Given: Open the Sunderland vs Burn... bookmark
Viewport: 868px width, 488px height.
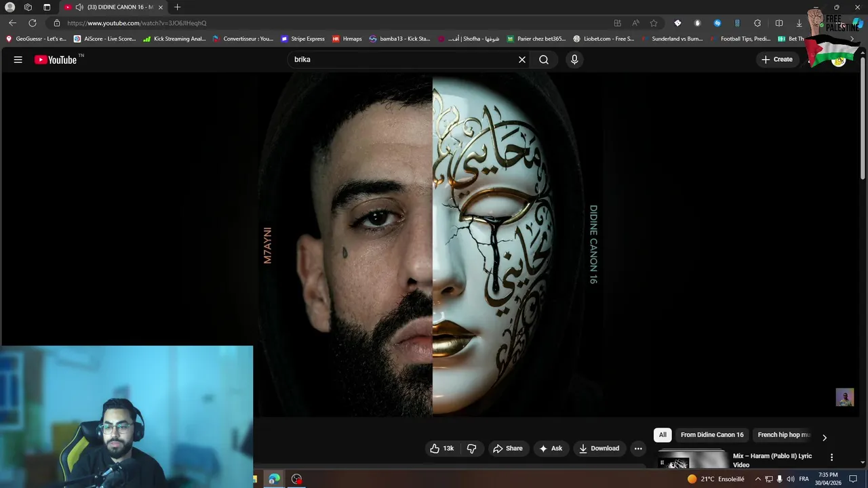Looking at the screenshot, I should (671, 39).
